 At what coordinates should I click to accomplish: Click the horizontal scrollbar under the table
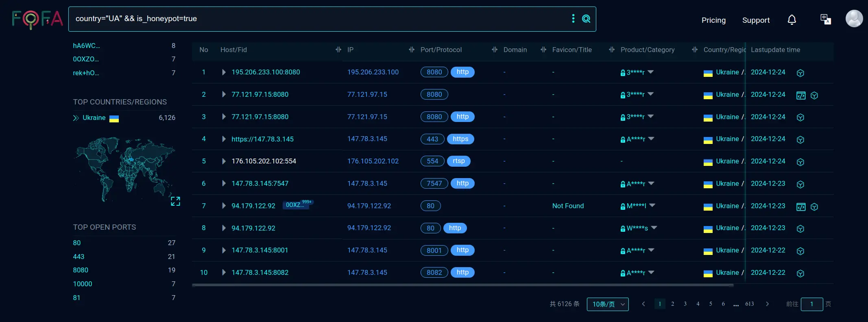tap(462, 285)
